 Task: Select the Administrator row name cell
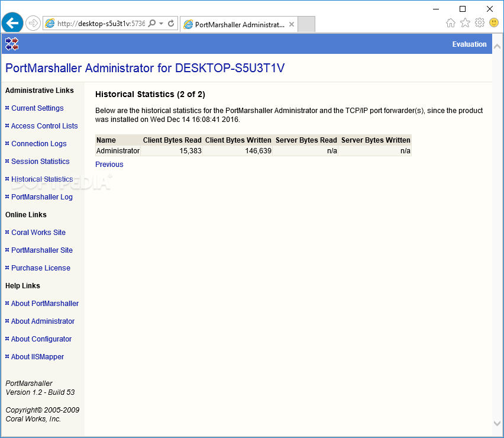118,151
